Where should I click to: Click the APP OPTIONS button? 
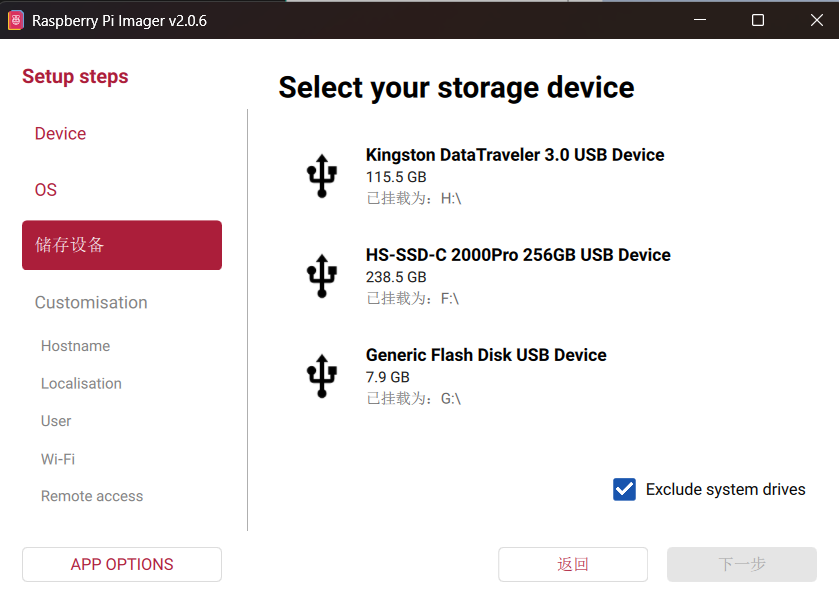tap(122, 564)
